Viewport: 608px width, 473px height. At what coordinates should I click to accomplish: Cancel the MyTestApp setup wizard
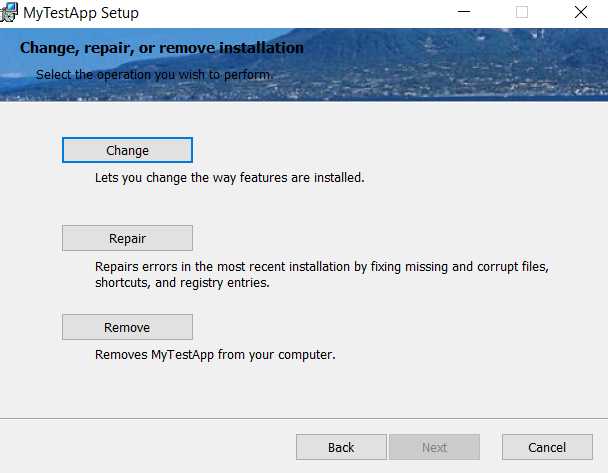(547, 447)
